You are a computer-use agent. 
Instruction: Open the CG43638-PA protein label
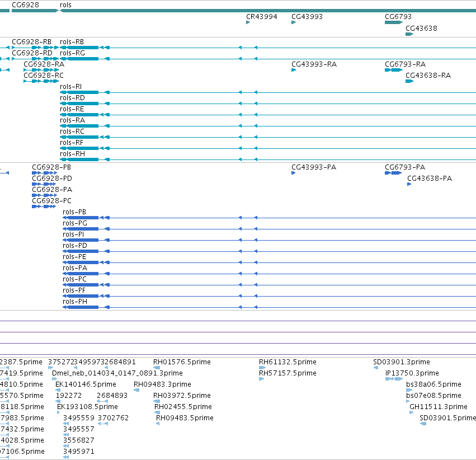point(430,179)
